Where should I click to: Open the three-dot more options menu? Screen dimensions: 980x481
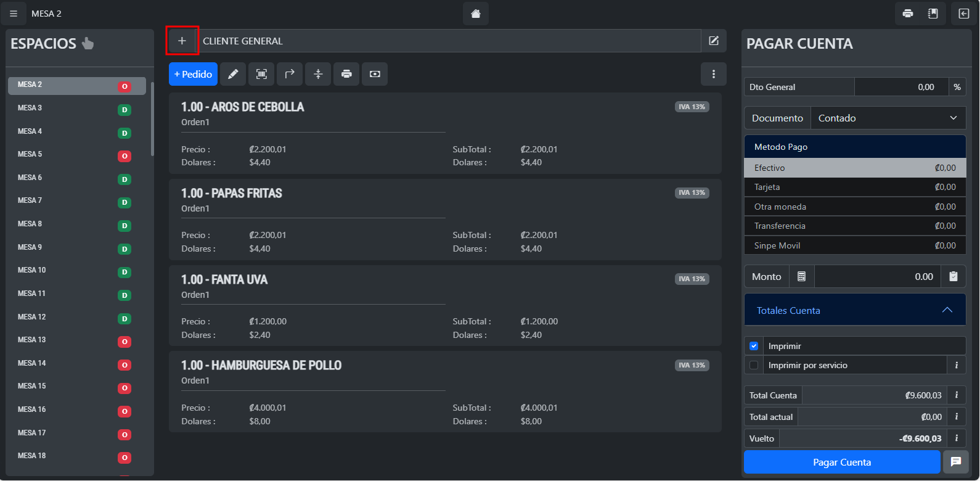(714, 74)
